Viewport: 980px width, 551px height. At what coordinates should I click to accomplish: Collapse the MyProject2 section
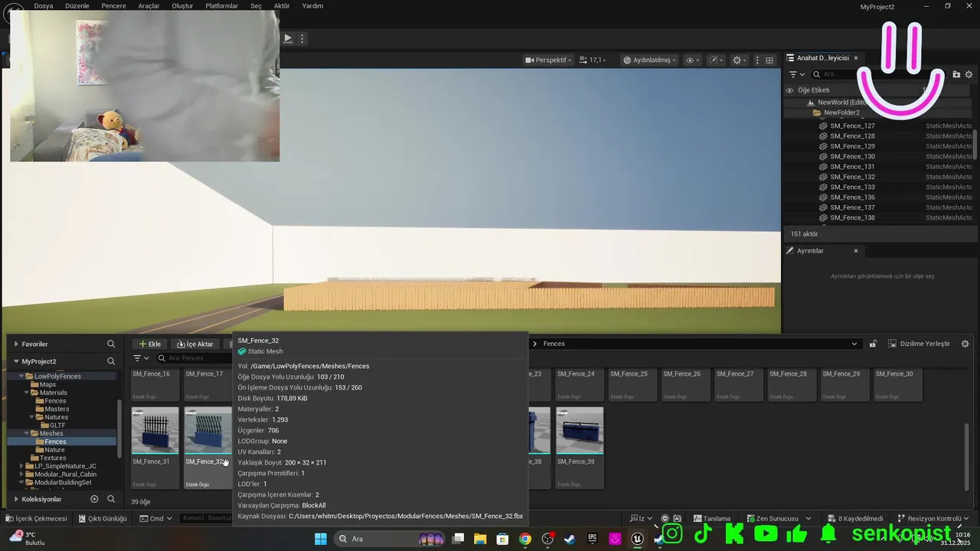[16, 361]
